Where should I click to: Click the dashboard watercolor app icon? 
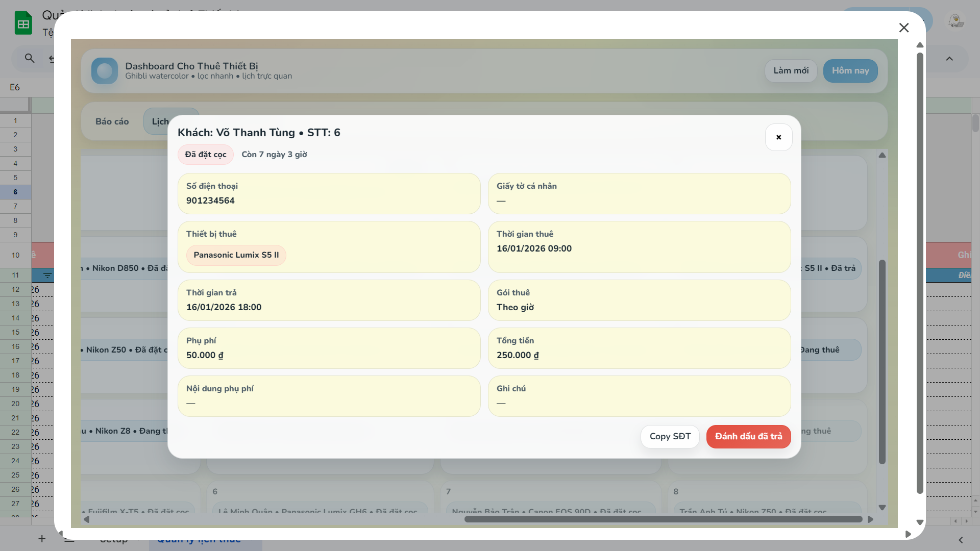click(x=105, y=71)
